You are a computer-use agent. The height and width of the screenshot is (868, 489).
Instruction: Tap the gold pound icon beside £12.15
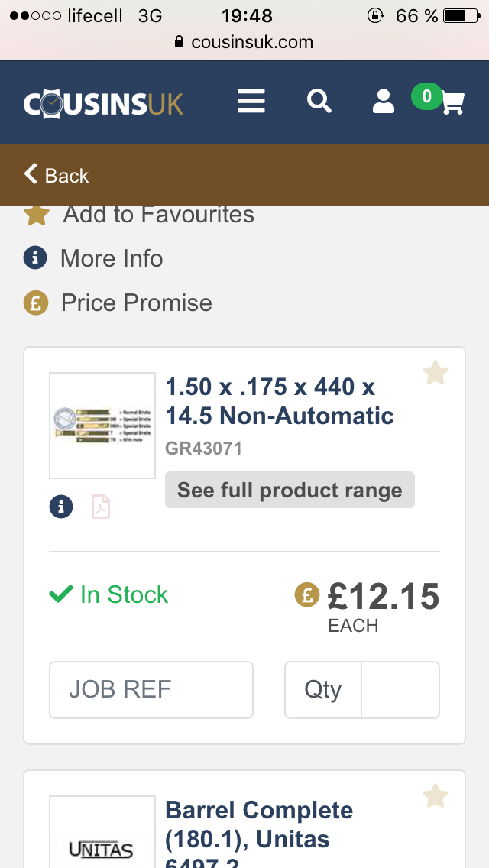pyautogui.click(x=307, y=595)
